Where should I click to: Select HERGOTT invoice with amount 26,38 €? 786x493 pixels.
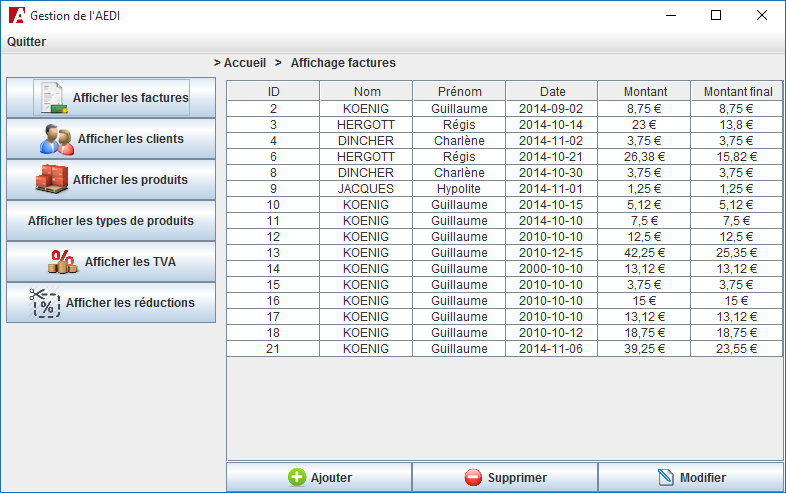pyautogui.click(x=644, y=157)
